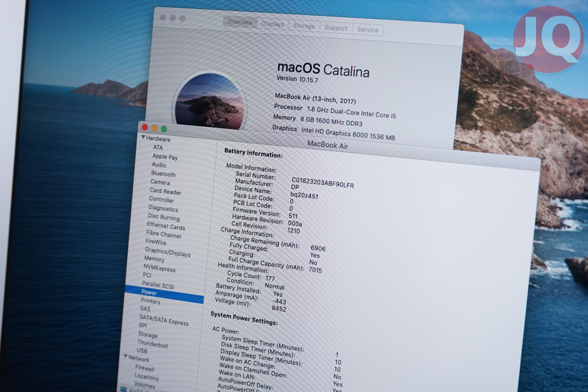Open Graphics/Displays in the sidebar
The image size is (588, 392).
pos(168,252)
